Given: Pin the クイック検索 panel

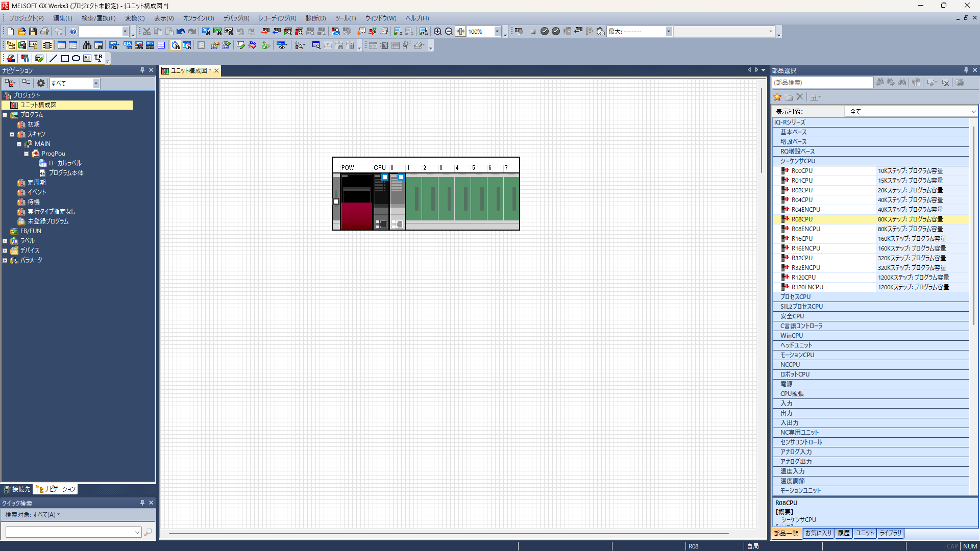Looking at the screenshot, I should 142,503.
